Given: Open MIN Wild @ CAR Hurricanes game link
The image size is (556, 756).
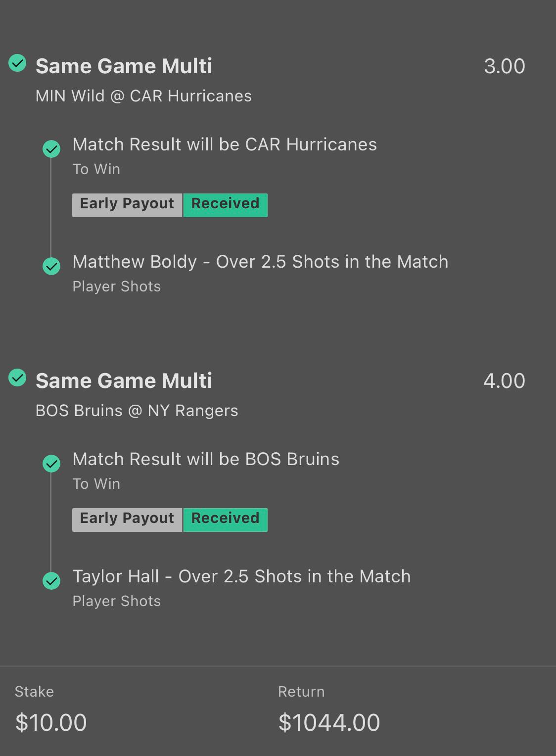Looking at the screenshot, I should point(143,96).
